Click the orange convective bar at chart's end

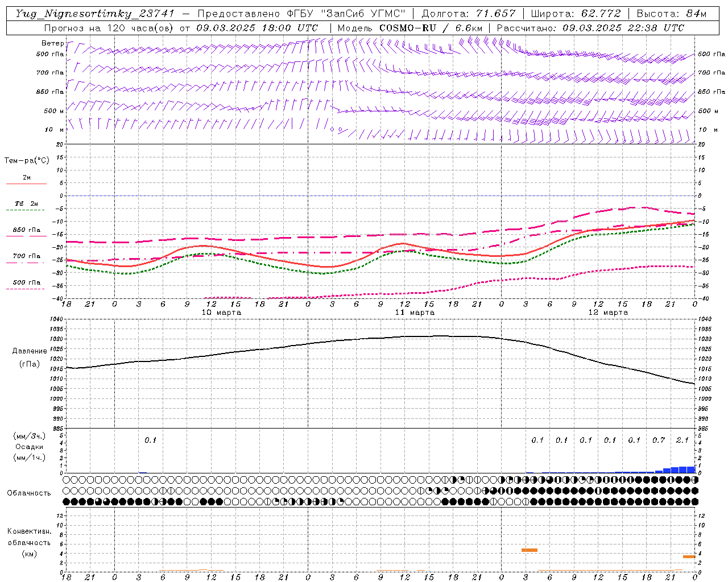pos(689,556)
